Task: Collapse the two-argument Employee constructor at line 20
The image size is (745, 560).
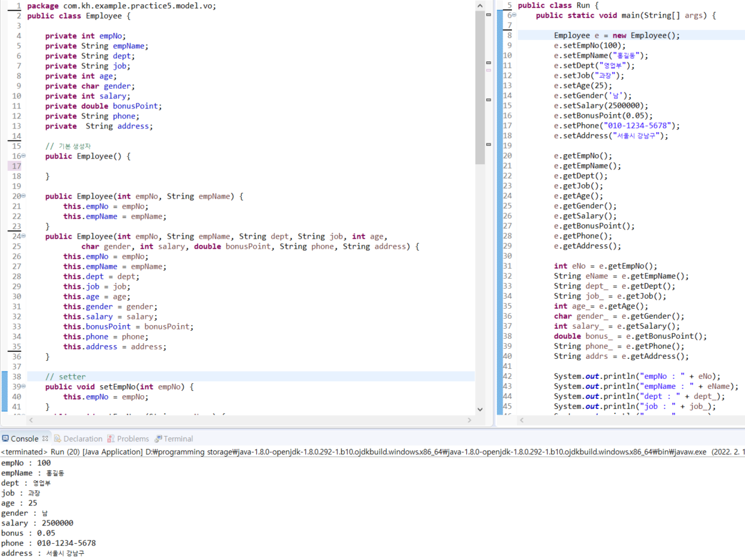Action: tap(24, 195)
